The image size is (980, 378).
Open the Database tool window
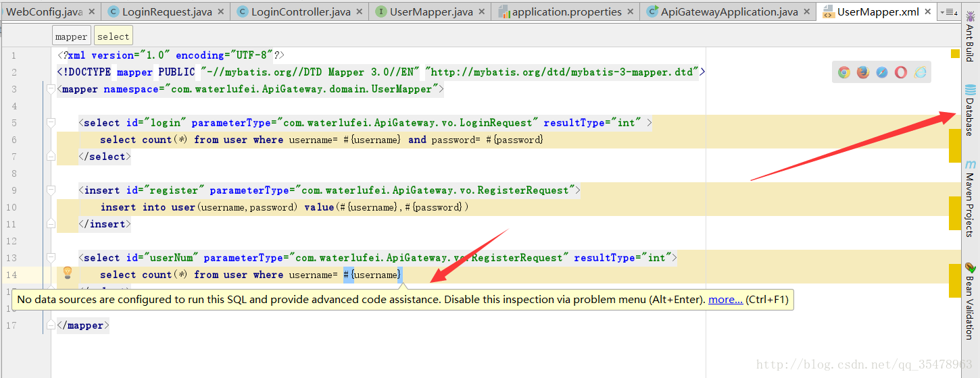(971, 110)
